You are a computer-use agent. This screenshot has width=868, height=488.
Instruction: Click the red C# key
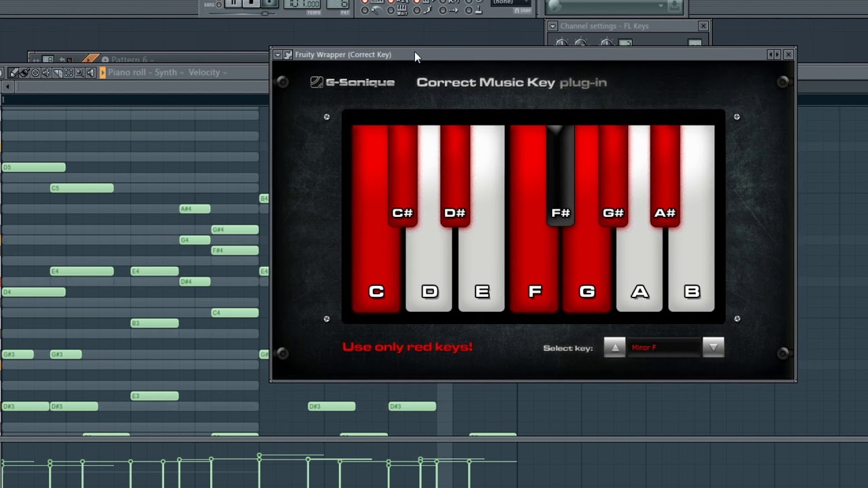pos(403,176)
